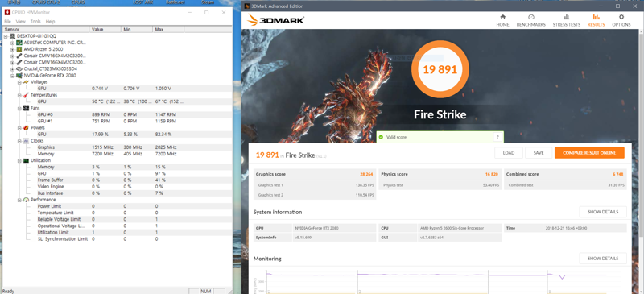Open Stress Tests bar-chart icon
This screenshot has height=294, width=644.
567,17
